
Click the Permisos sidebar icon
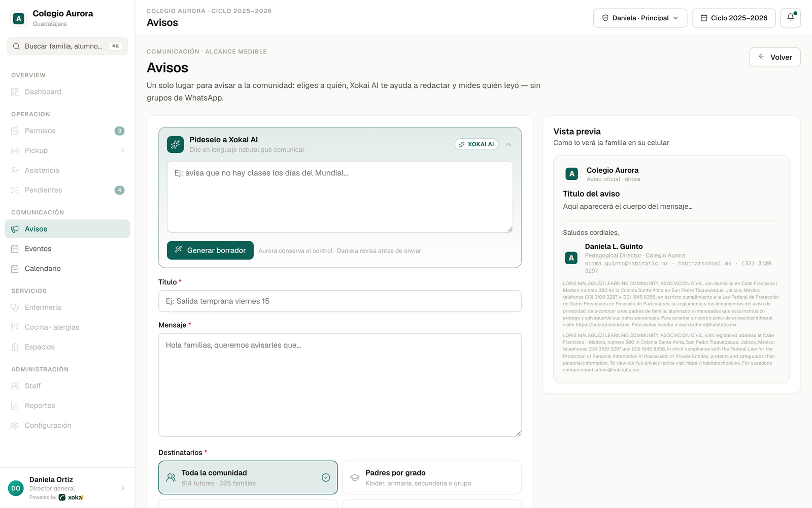tap(15, 131)
